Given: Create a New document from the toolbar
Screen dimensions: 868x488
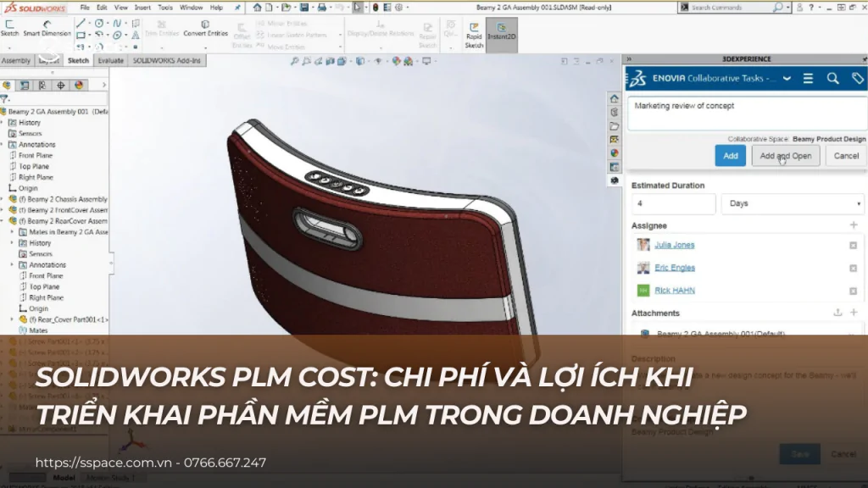Looking at the screenshot, I should click(269, 7).
